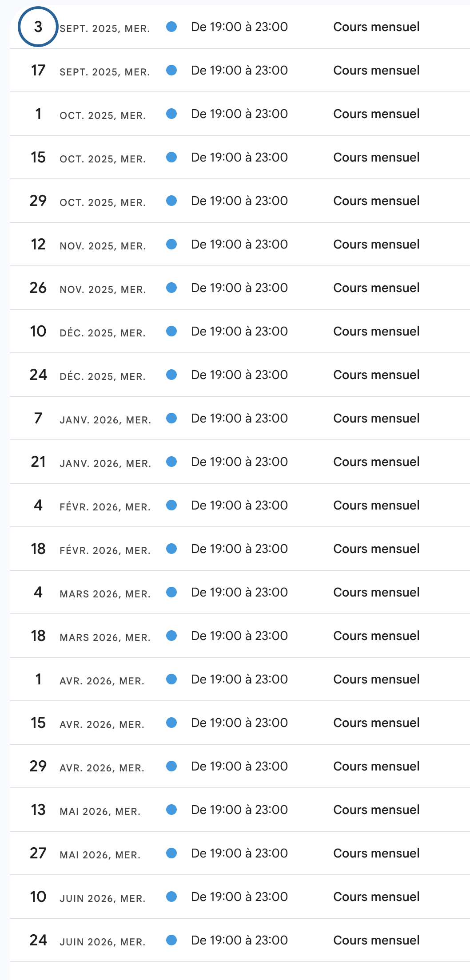470x980 pixels.
Task: Open the Cours mensuel event on 21 Janv. 2026
Action: [x=376, y=462]
